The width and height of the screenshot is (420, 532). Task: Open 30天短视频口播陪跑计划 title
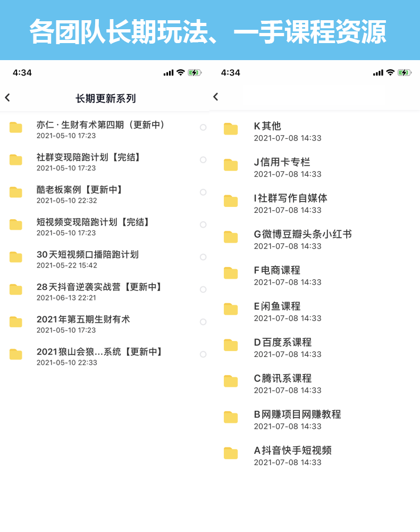click(88, 254)
